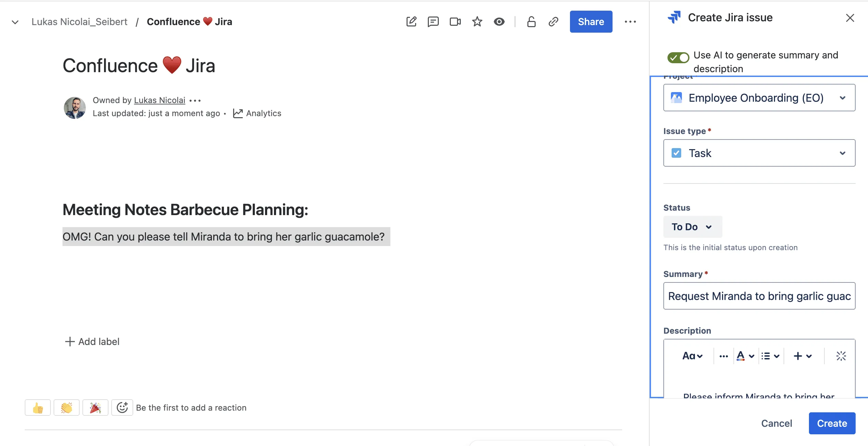Click the video recording camera icon

point(455,22)
